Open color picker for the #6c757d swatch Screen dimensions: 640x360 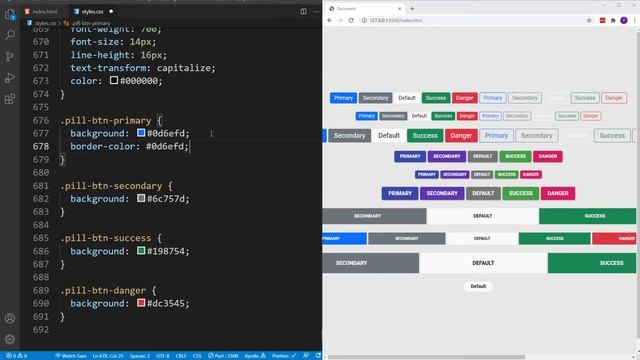141,198
